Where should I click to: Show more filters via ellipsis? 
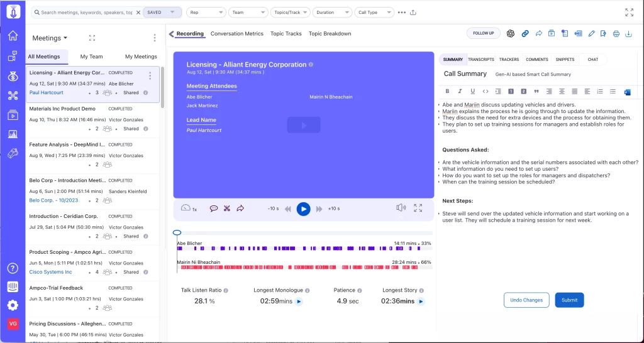tap(402, 13)
